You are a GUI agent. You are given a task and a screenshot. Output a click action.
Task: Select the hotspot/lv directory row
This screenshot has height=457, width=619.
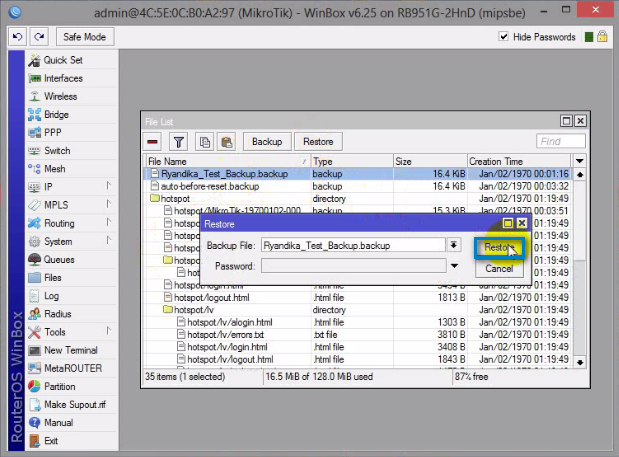click(358, 310)
